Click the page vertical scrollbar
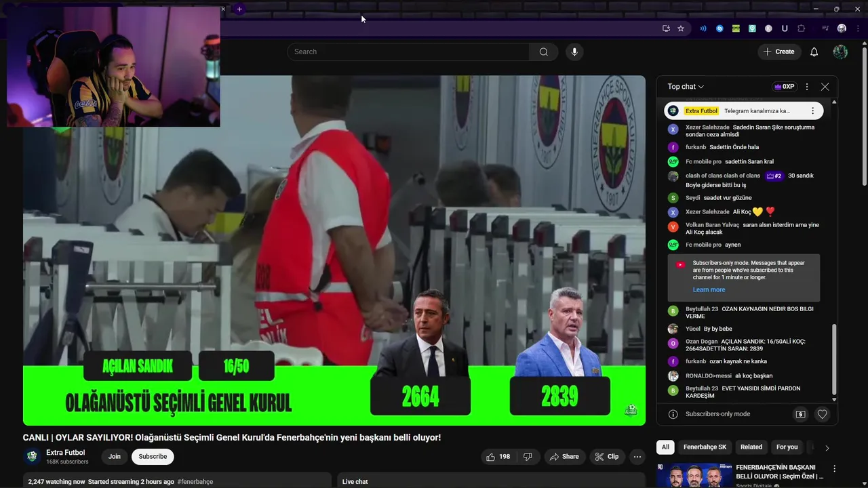Viewport: 868px width, 488px height. point(864,115)
